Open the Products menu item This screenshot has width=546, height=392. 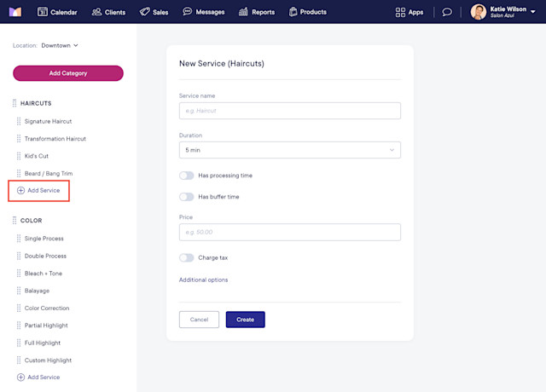[x=308, y=12]
